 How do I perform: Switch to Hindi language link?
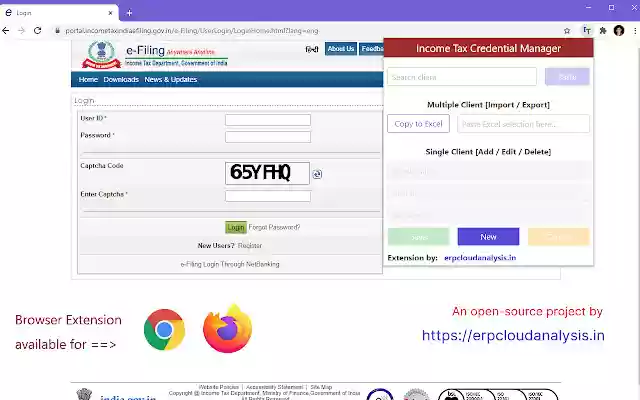[x=312, y=49]
